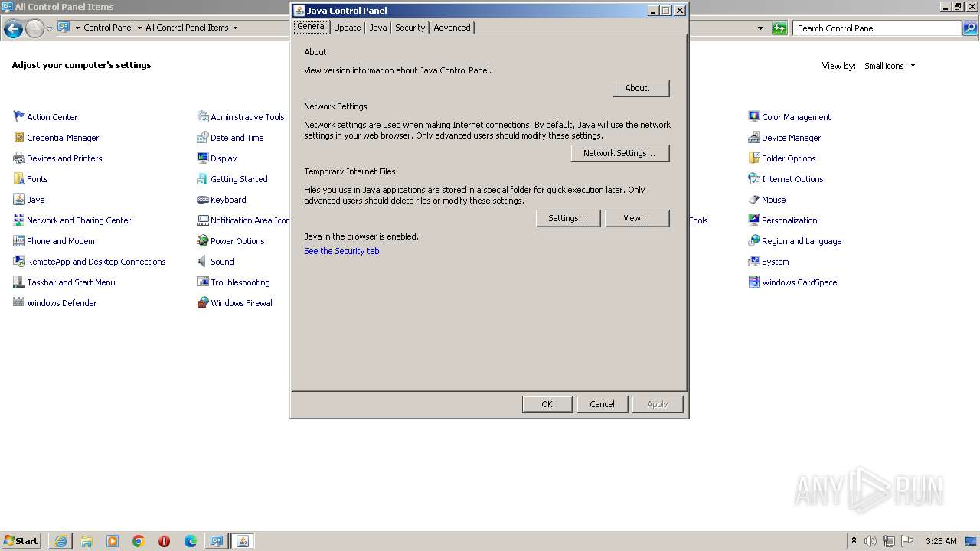Screen dimensions: 980x551
Task: Click the clock showing 3:25 AM
Action: click(941, 541)
